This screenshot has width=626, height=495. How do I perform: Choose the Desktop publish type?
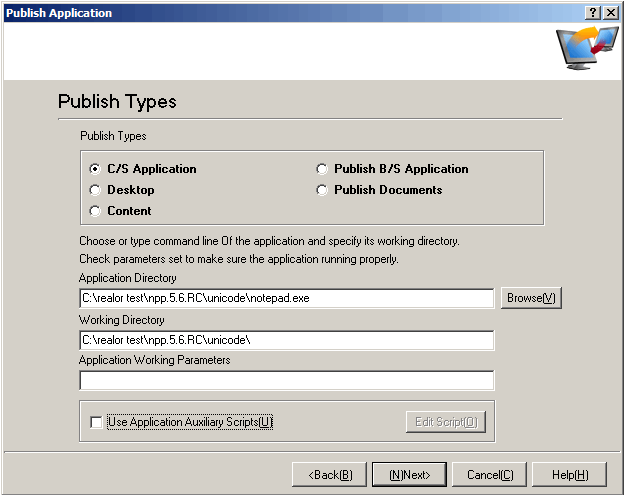tap(96, 190)
